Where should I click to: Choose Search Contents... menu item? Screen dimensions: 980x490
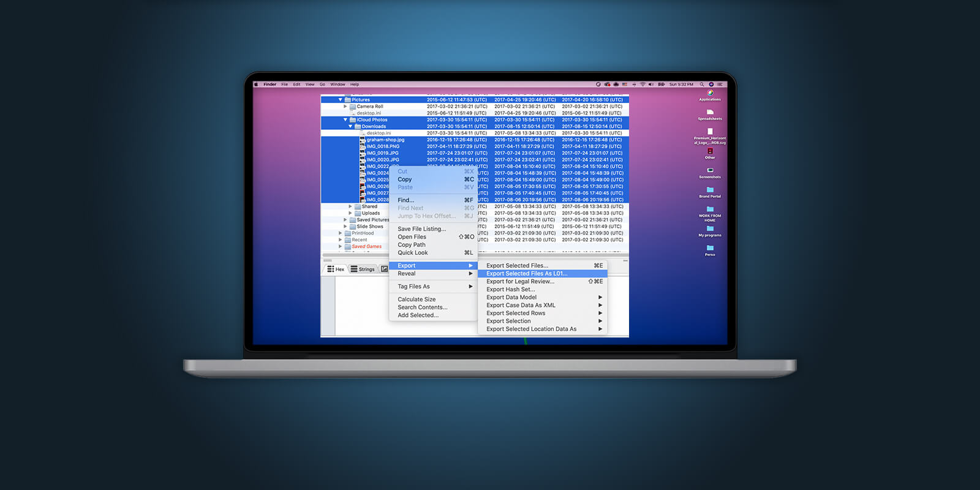(434, 307)
